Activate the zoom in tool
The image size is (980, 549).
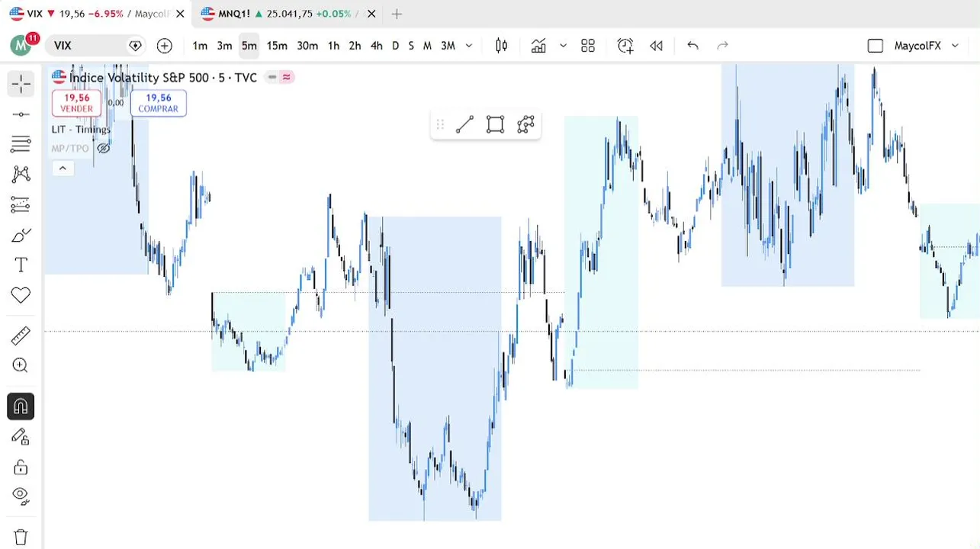point(21,366)
